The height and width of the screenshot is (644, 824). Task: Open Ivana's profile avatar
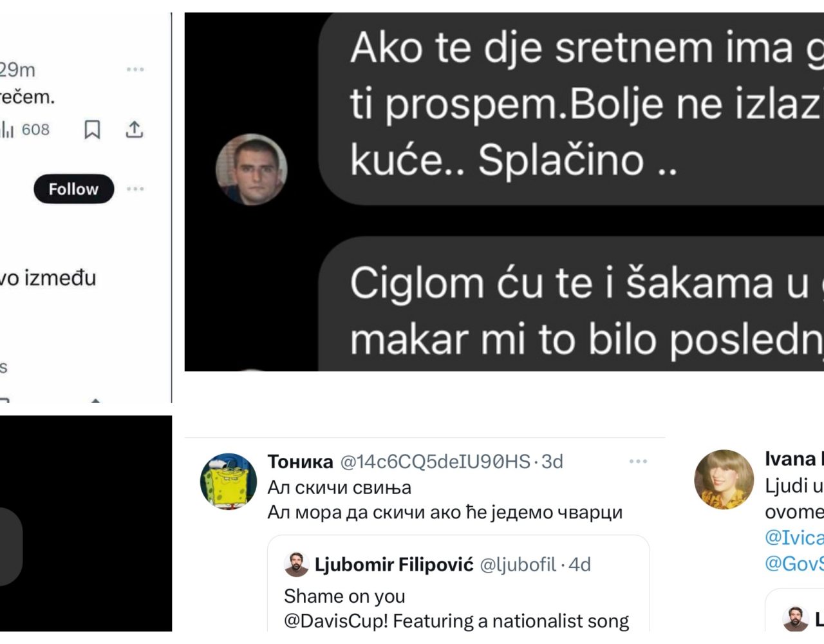pyautogui.click(x=724, y=479)
